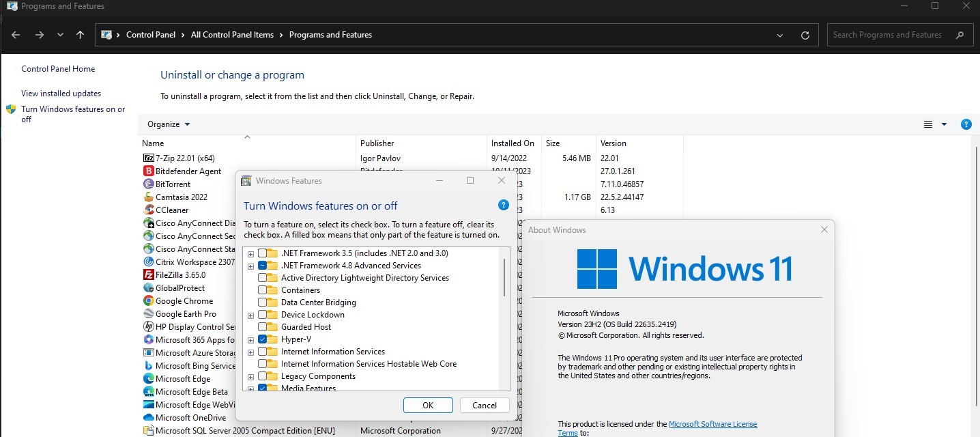The height and width of the screenshot is (437, 980).
Task: Sort programs by Installed On column
Action: [513, 143]
